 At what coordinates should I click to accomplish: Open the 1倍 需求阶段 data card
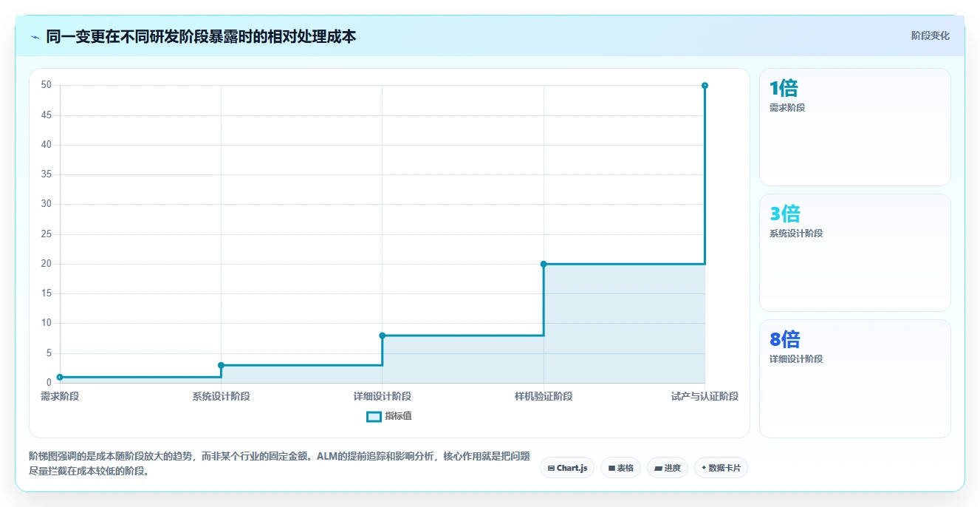point(854,127)
